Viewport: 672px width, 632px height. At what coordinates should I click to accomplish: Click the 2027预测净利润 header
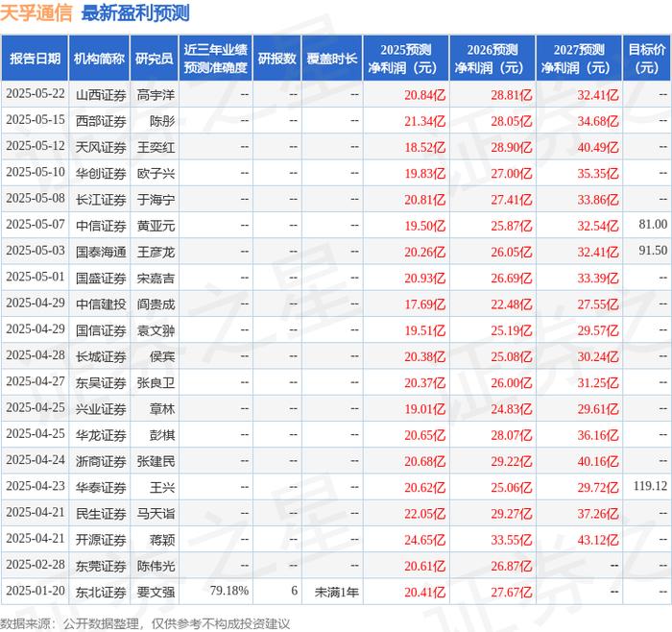click(579, 59)
